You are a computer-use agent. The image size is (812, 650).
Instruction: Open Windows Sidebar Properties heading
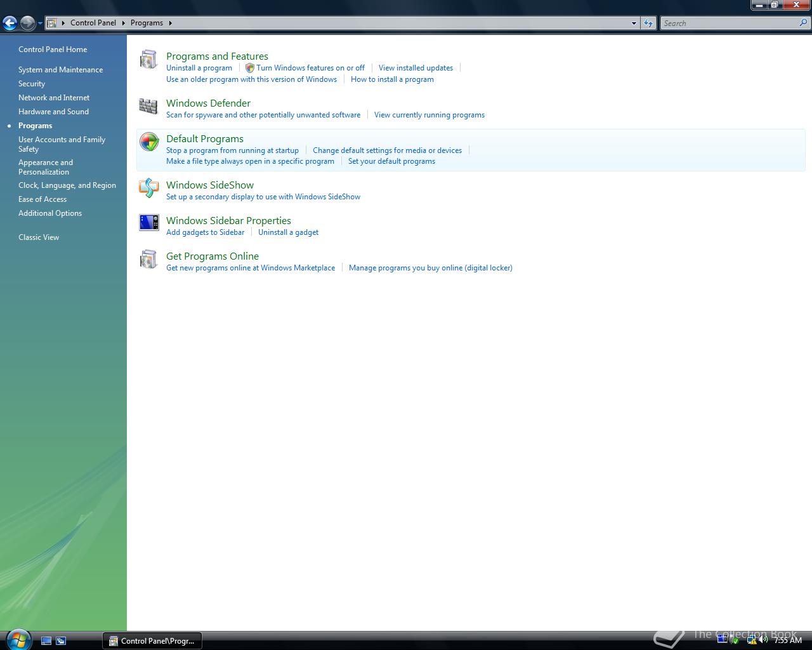pos(228,221)
